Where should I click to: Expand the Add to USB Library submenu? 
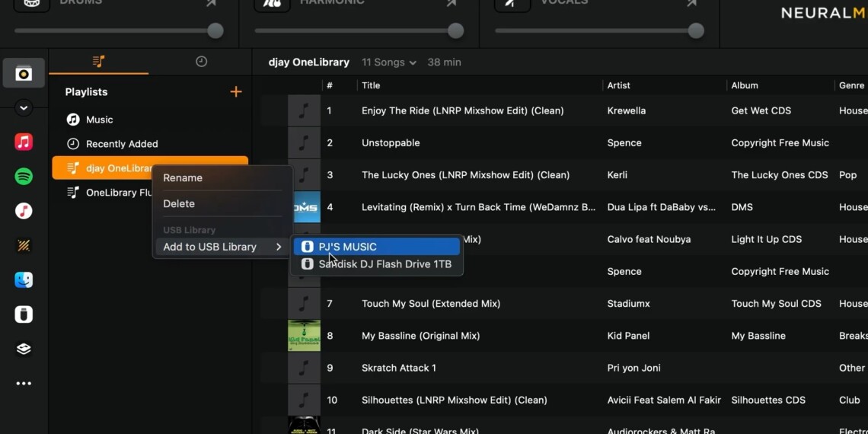click(222, 247)
